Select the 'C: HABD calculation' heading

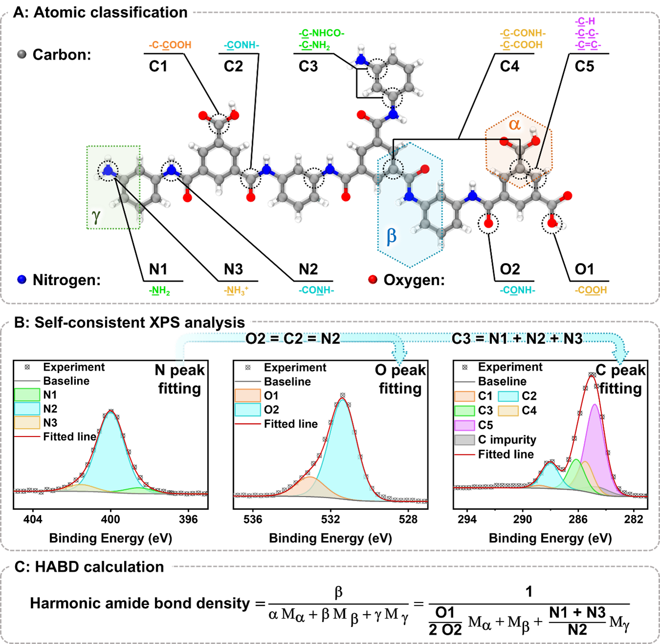(89, 567)
